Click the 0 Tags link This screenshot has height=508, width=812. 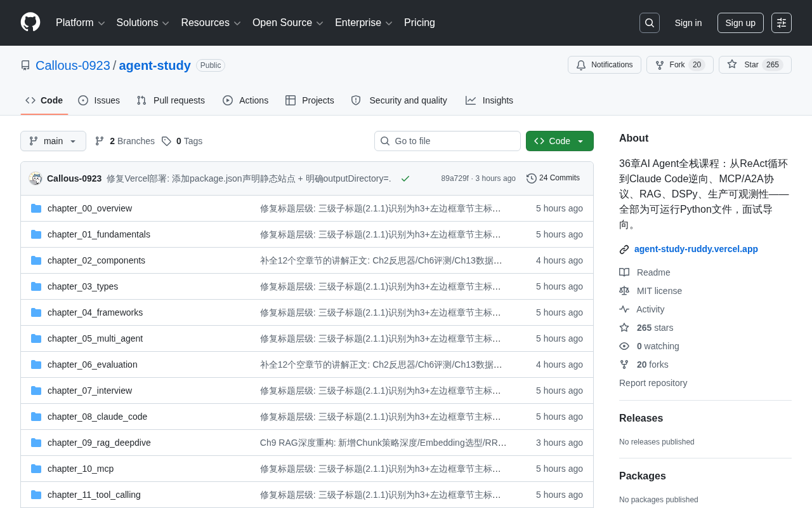coord(182,141)
